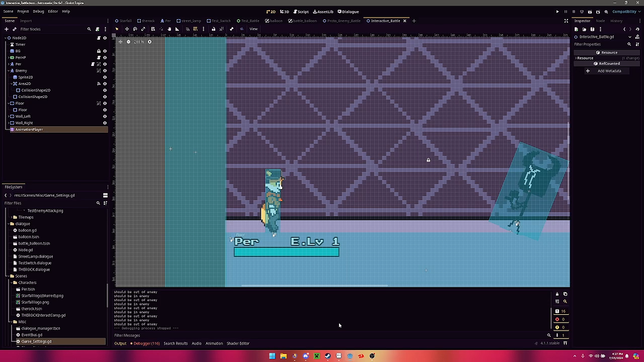Screen dimensions: 644x362
Task: Unlock the BG node via its lock icon
Action: [99, 51]
